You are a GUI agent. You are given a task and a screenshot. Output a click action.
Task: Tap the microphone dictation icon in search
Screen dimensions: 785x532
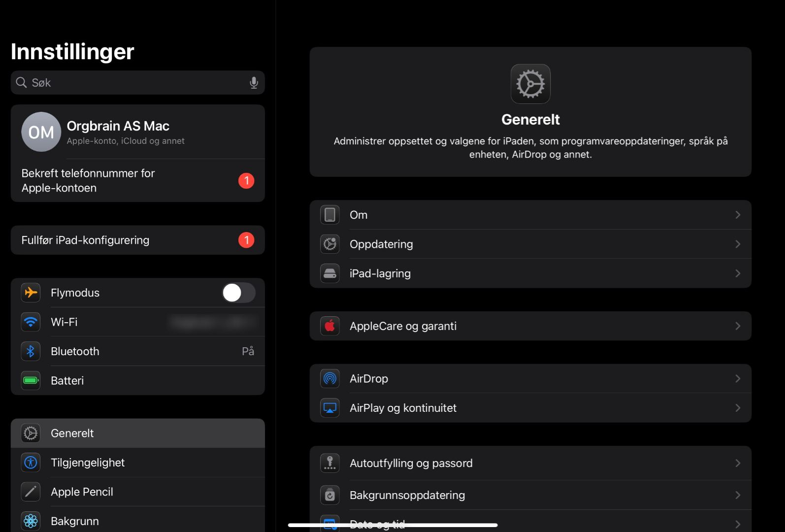[254, 83]
